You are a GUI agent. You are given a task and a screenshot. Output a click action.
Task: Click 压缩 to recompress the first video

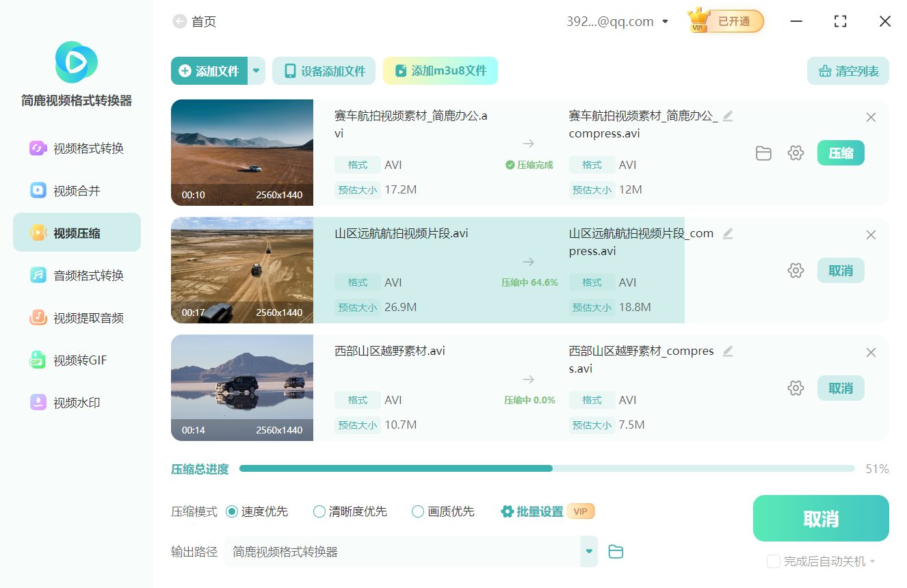[841, 152]
